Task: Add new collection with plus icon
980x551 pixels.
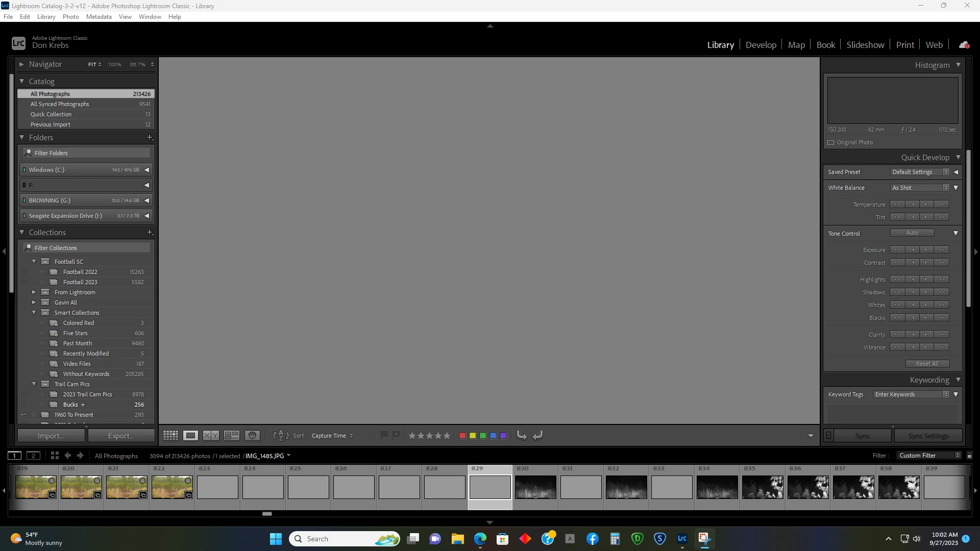Action: coord(150,233)
